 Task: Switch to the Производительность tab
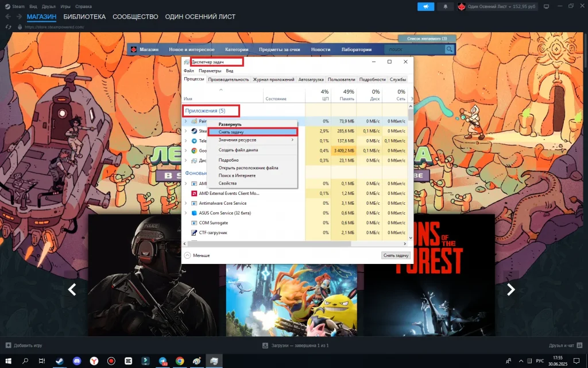point(229,79)
